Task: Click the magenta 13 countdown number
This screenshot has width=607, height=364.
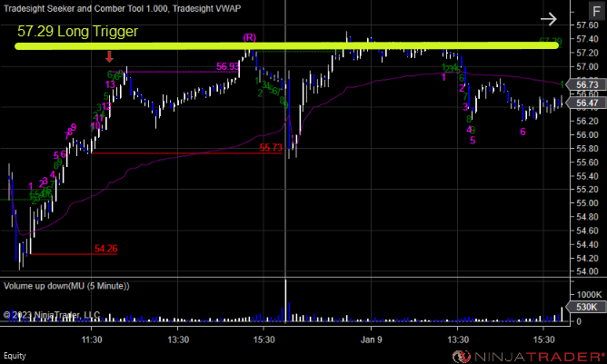Action: [110, 84]
